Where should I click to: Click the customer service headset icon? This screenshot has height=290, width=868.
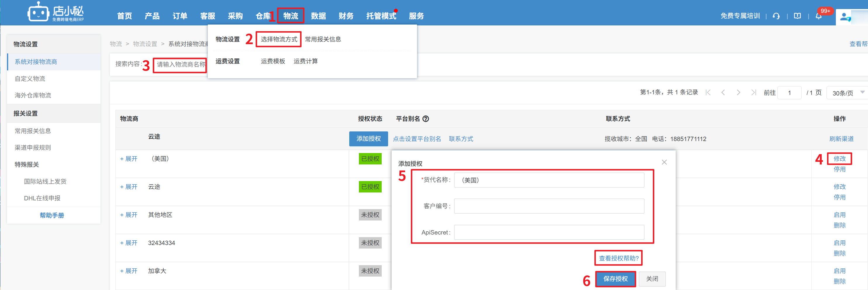776,16
